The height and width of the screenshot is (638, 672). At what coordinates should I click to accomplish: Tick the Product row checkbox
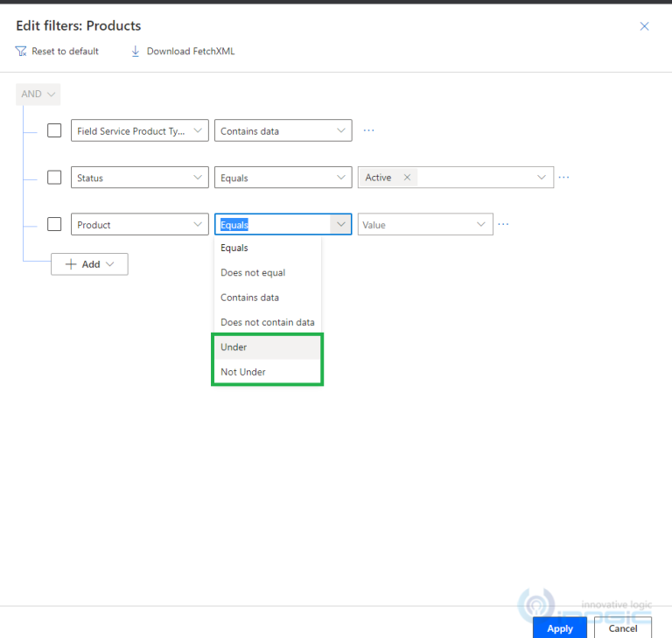pyautogui.click(x=54, y=224)
